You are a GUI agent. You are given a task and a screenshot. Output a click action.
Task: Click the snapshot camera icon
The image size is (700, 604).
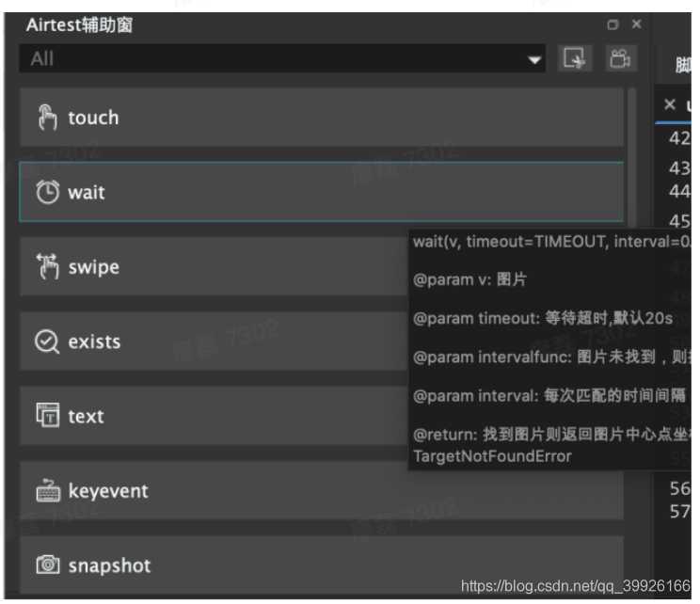pyautogui.click(x=48, y=564)
